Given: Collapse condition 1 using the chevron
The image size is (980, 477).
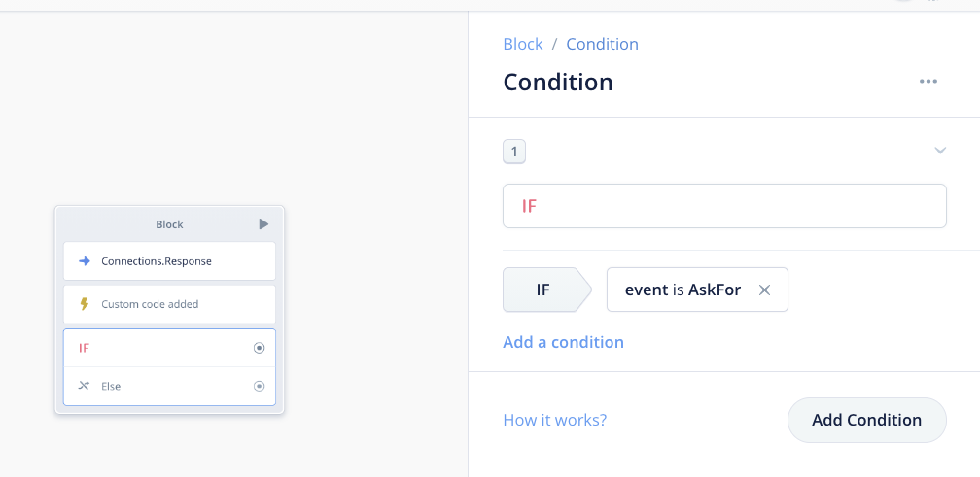Looking at the screenshot, I should [x=939, y=151].
